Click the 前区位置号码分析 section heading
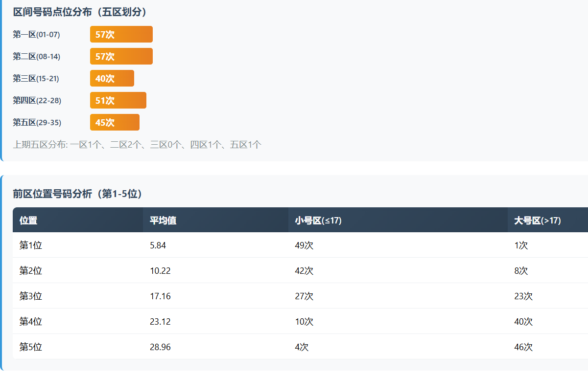The image size is (588, 376). click(x=77, y=194)
